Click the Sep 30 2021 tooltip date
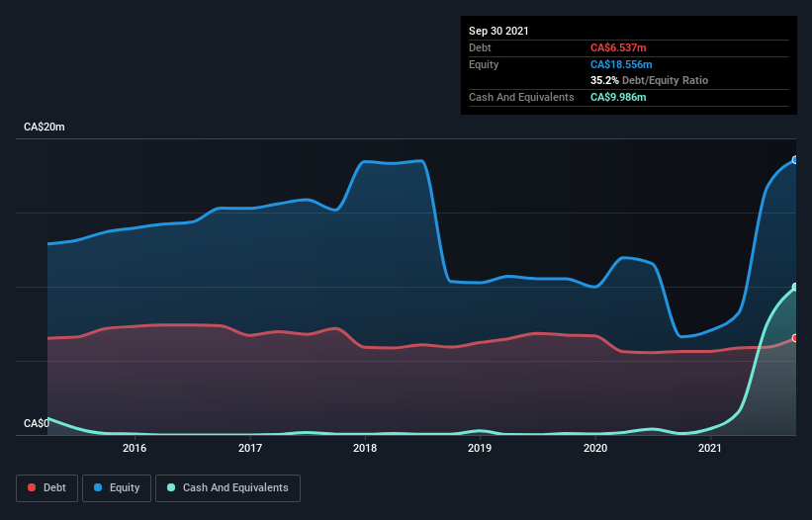The width and height of the screenshot is (812, 520). click(498, 31)
